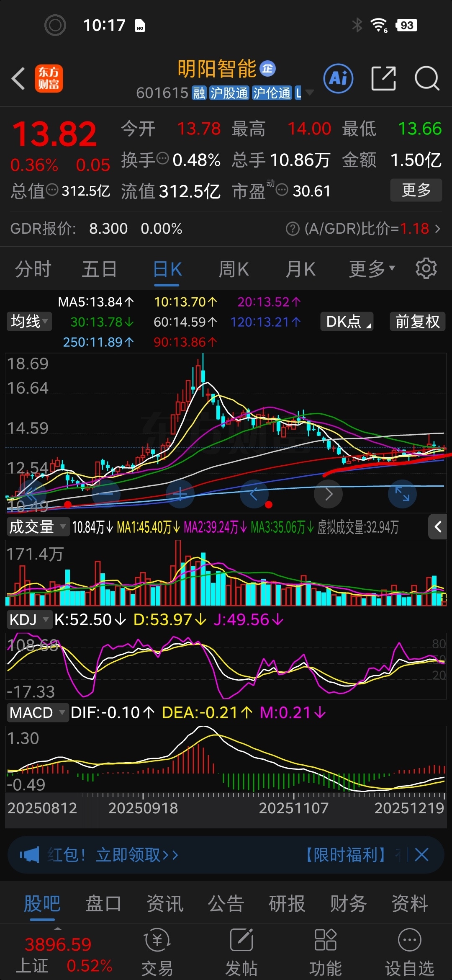This screenshot has height=980, width=452.
Task: Tap 立即领取 red packet link
Action: tap(137, 855)
